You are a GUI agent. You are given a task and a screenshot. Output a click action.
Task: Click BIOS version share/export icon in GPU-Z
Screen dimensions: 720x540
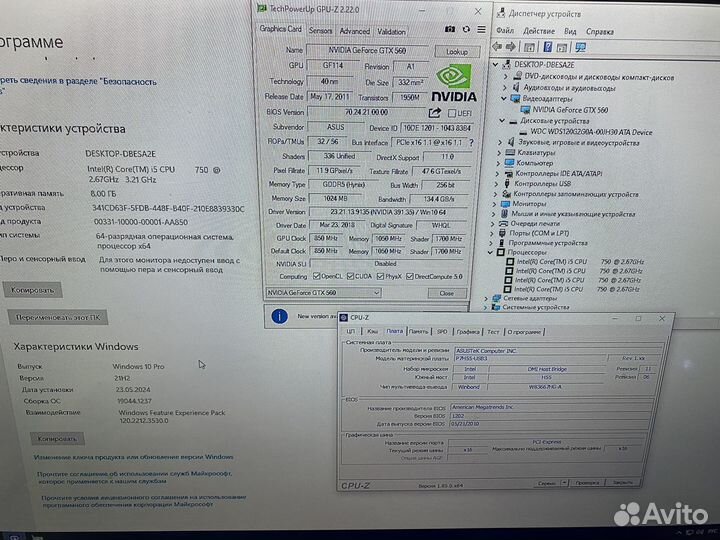click(x=434, y=112)
